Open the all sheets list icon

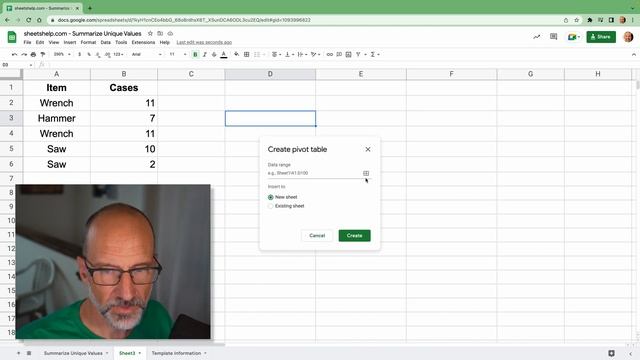pos(29,353)
